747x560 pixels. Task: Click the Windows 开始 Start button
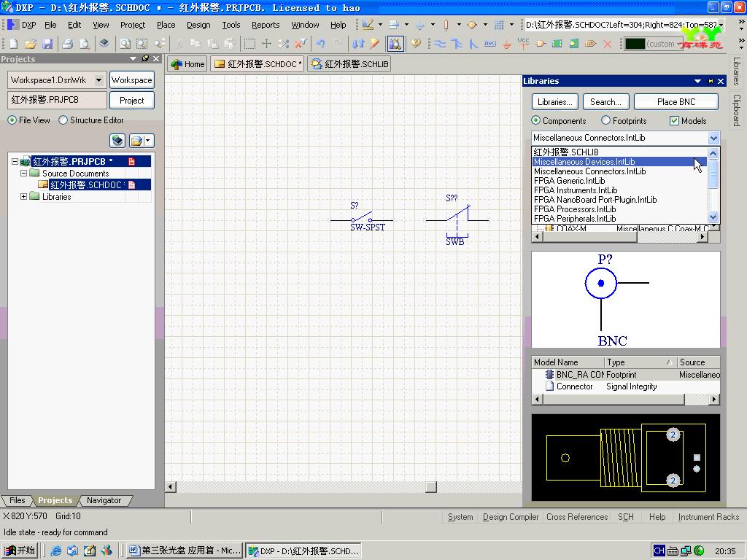pyautogui.click(x=20, y=551)
